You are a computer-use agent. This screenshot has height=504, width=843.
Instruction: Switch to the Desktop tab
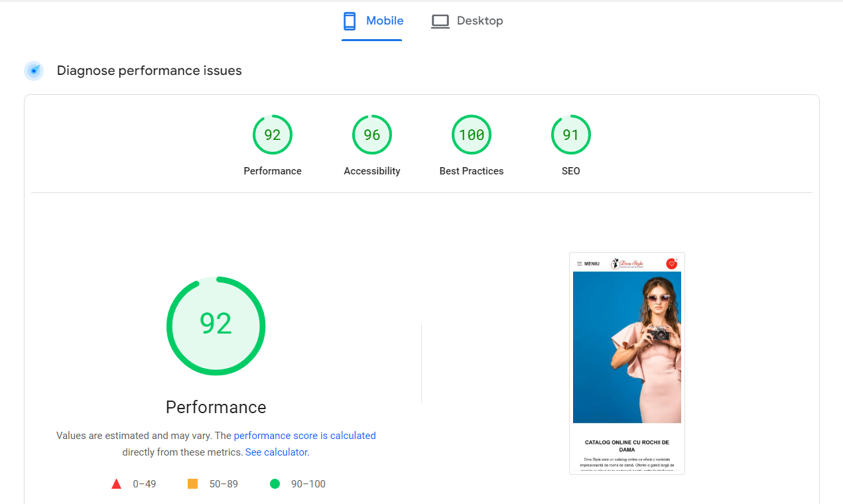pos(467,21)
